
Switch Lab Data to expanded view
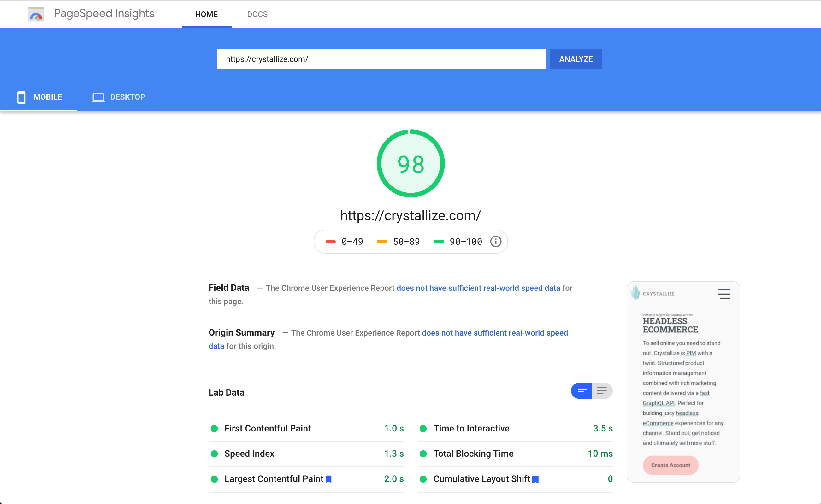[x=602, y=391]
